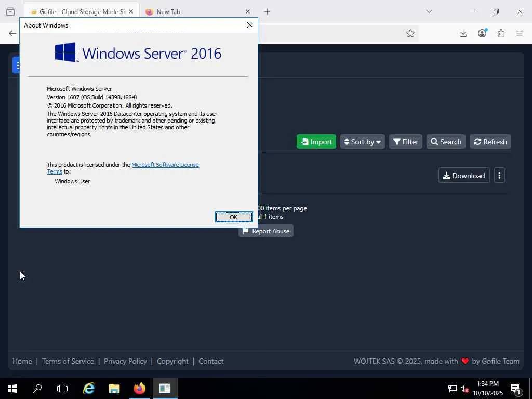Open the network tray icon
Image resolution: width=532 pixels, height=399 pixels.
(x=453, y=389)
